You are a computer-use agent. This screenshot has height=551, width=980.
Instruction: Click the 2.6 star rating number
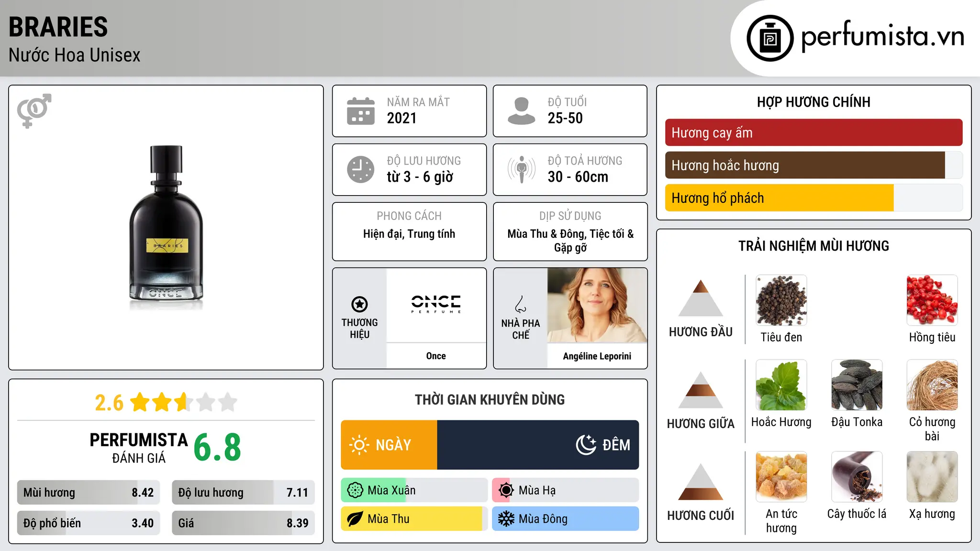click(109, 403)
